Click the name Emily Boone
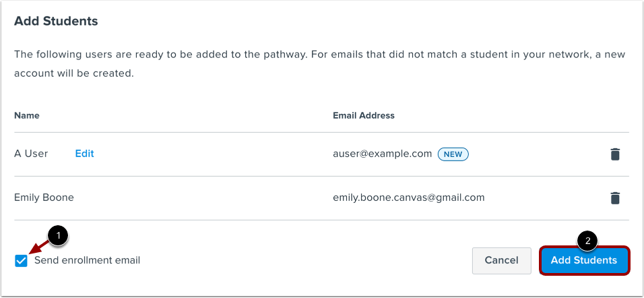This screenshot has height=298, width=644. pos(44,198)
